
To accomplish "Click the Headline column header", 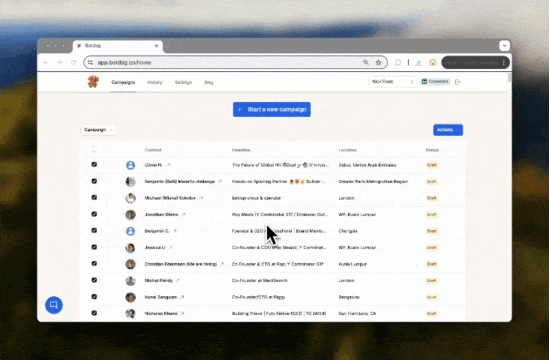I will point(241,150).
